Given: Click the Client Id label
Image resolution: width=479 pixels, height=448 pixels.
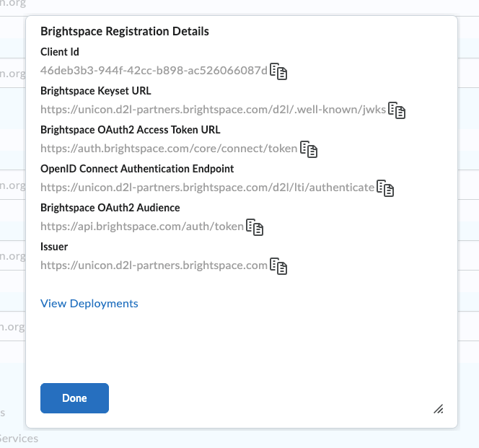Looking at the screenshot, I should click(x=60, y=52).
